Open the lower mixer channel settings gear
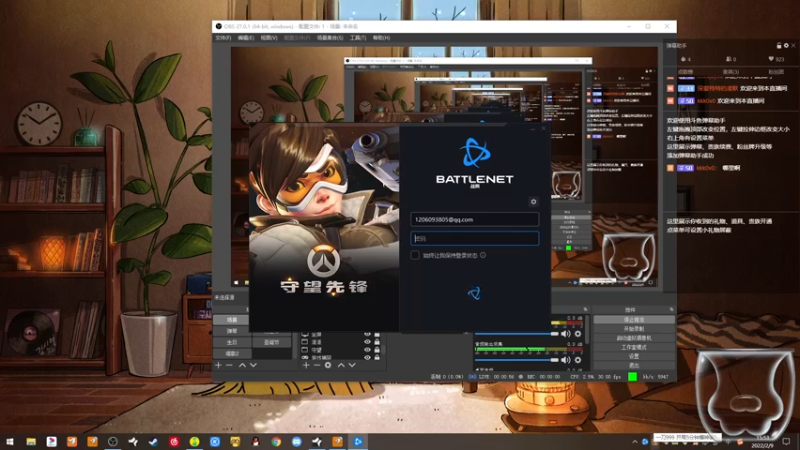The width and height of the screenshot is (800, 450). click(x=578, y=360)
